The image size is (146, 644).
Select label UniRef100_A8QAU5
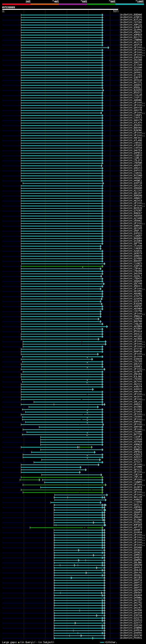coord(131,281)
